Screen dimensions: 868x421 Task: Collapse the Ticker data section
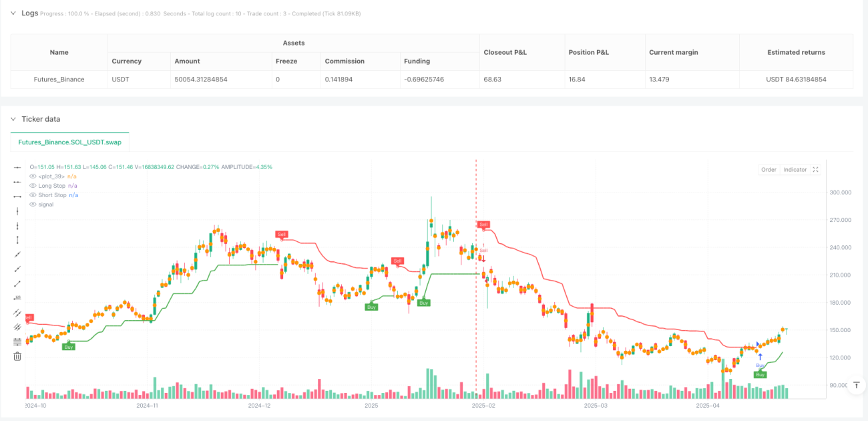(x=13, y=119)
